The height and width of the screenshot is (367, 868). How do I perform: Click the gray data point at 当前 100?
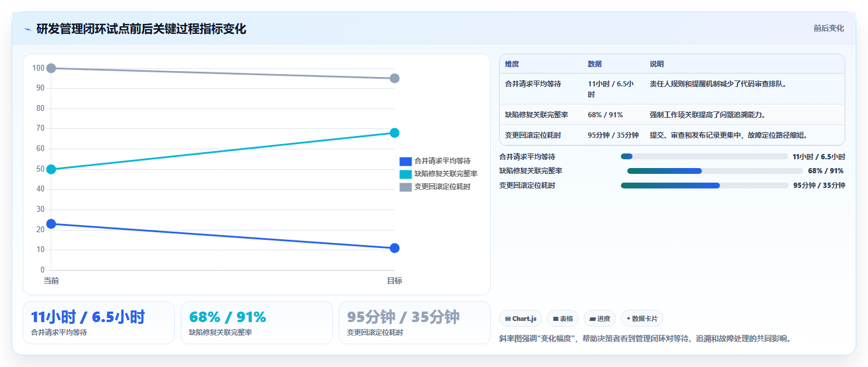pos(51,68)
